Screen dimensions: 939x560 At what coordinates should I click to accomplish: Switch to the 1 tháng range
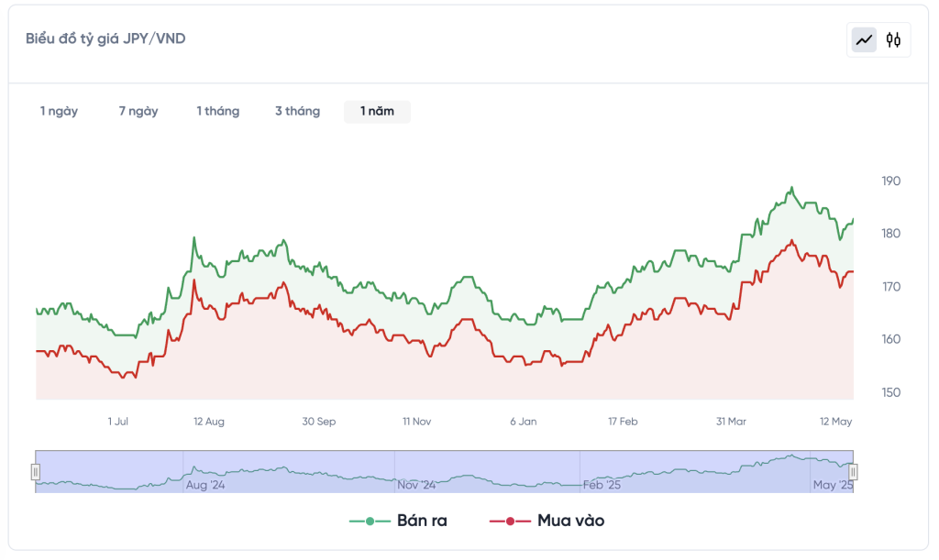pyautogui.click(x=217, y=111)
